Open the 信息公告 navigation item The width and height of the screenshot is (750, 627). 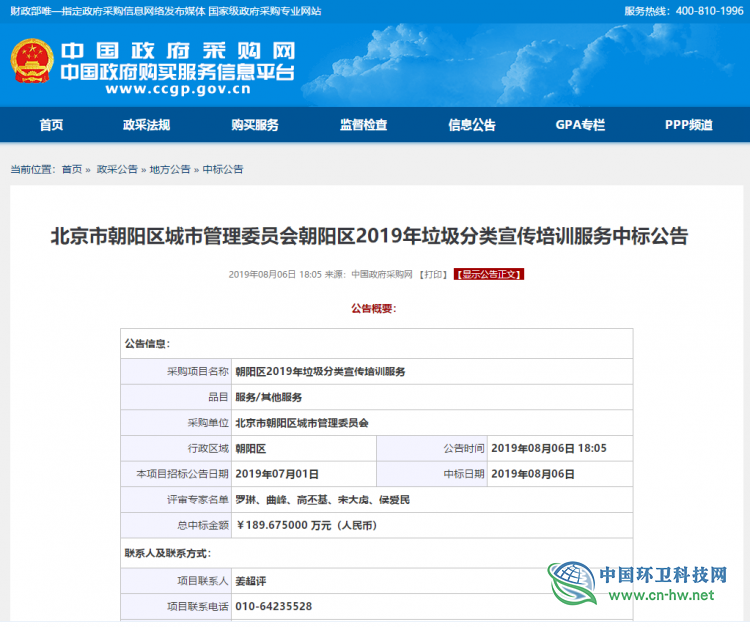tap(472, 125)
